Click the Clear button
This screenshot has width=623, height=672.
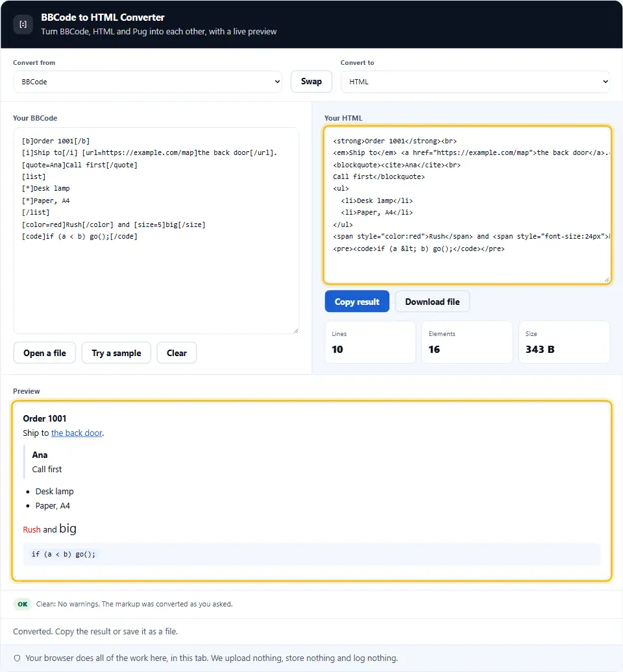pos(177,353)
